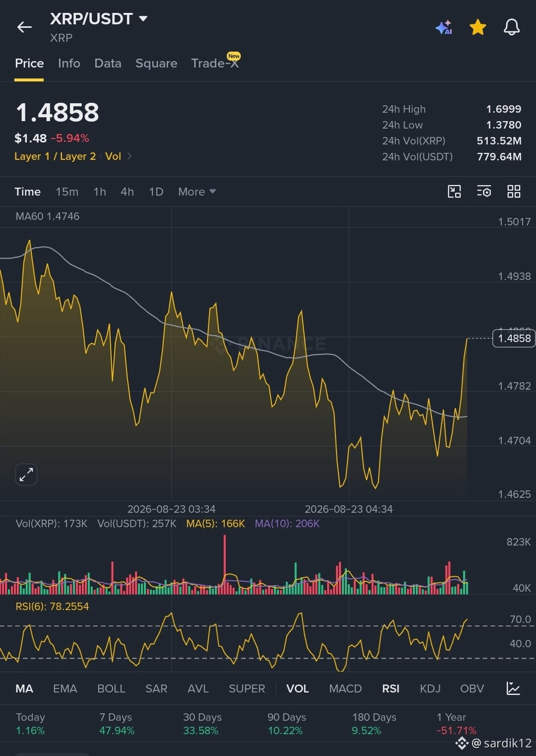Screen dimensions: 536x756
Task: Open the four-square grid layout icon
Action: coord(514,192)
